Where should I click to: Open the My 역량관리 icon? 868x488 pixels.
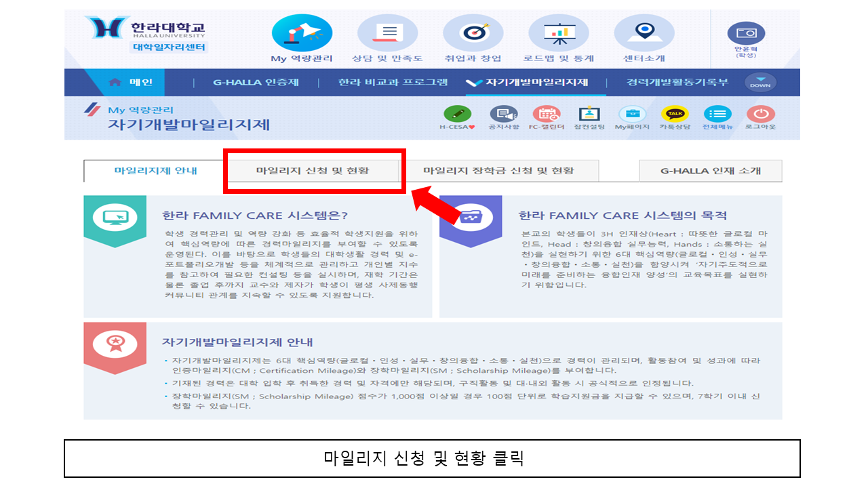click(302, 34)
